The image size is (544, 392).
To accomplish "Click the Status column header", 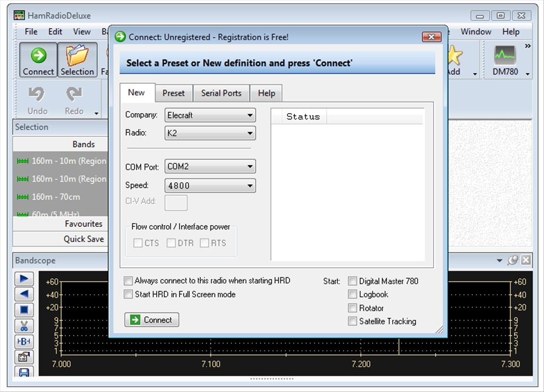I will (303, 117).
